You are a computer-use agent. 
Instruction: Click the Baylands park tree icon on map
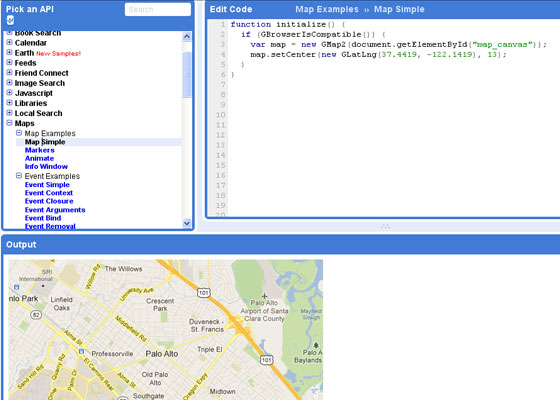point(316,345)
